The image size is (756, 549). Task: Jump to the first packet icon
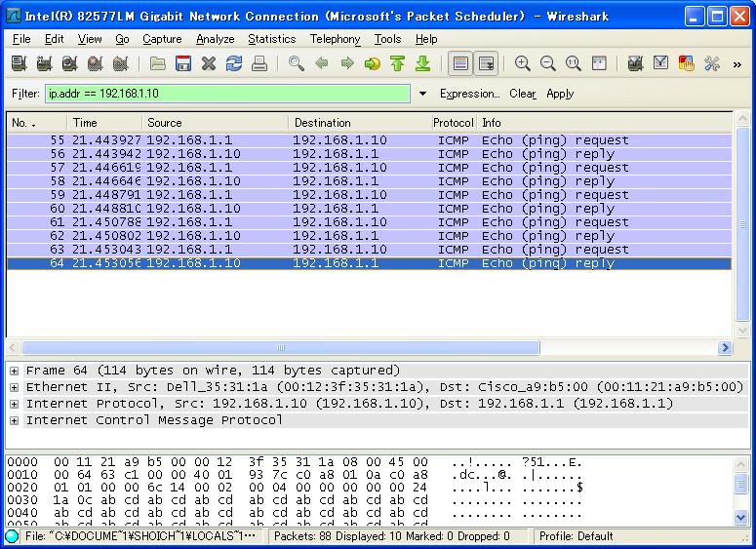click(398, 63)
